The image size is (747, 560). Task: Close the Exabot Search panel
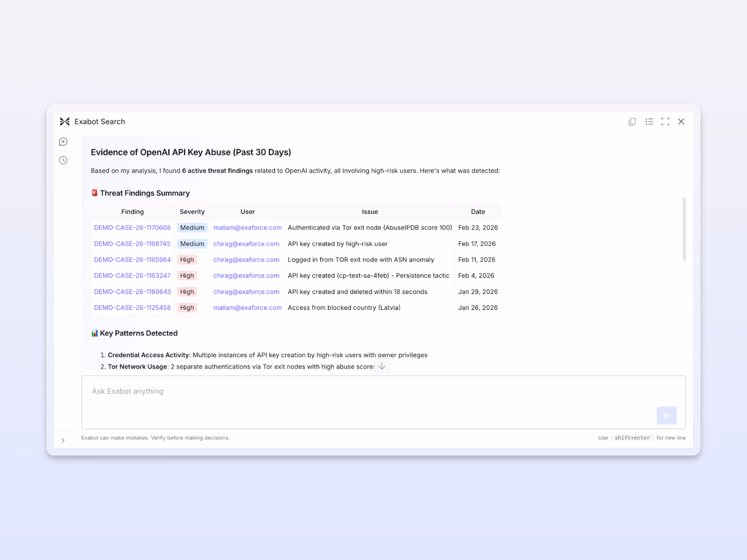681,122
